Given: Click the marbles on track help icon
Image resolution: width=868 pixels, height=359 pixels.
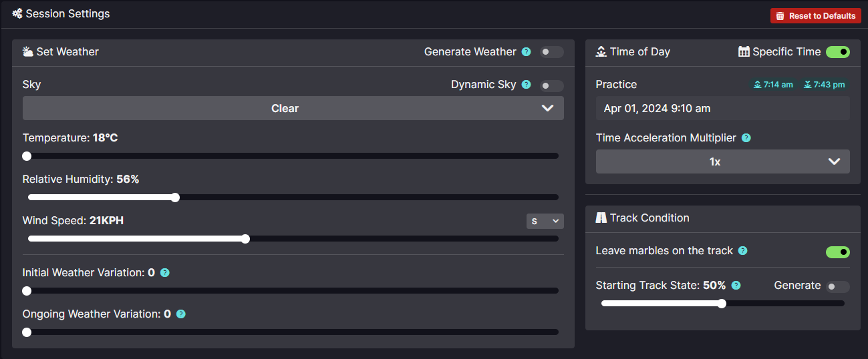Looking at the screenshot, I should (x=743, y=251).
